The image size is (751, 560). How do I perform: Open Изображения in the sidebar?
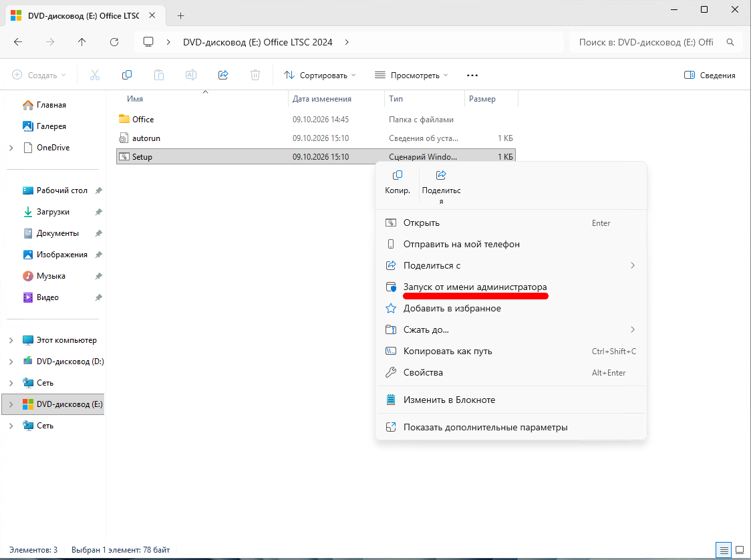[x=61, y=255]
